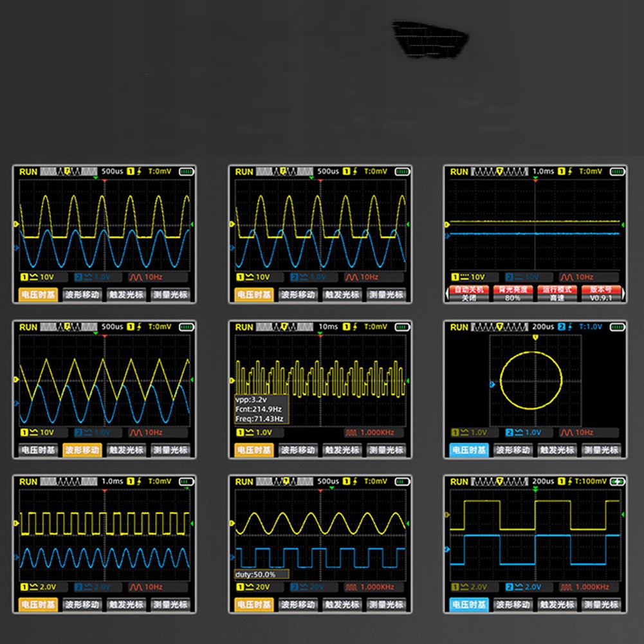
Task: Select blue 电压时基 tab on XY circle screen
Action: pyautogui.click(x=468, y=450)
